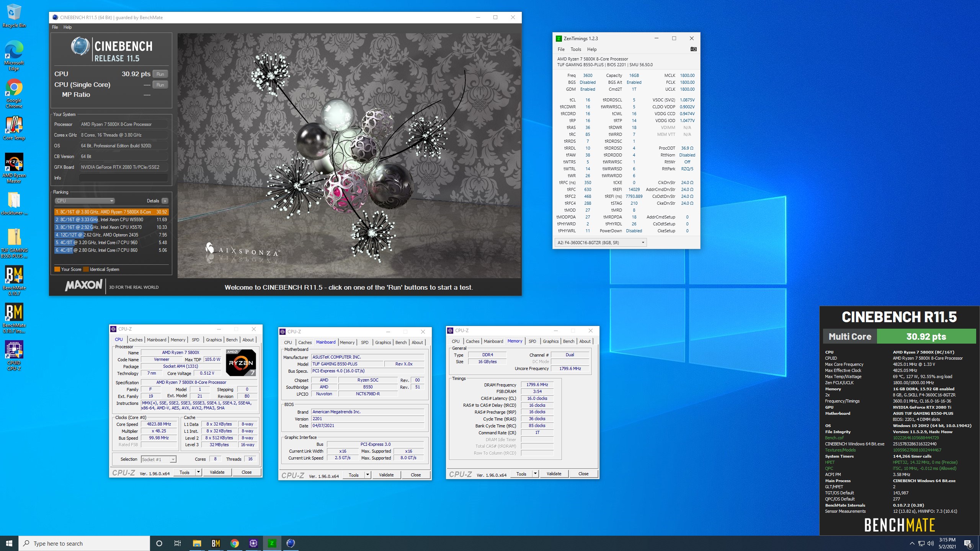Open Bench tab in CPU-Z CPU window
980x551 pixels.
pyautogui.click(x=232, y=340)
